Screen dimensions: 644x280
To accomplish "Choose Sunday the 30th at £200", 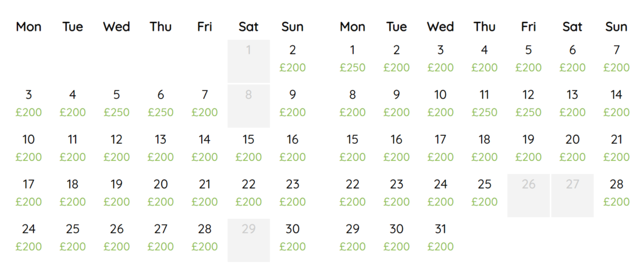I will [x=293, y=238].
